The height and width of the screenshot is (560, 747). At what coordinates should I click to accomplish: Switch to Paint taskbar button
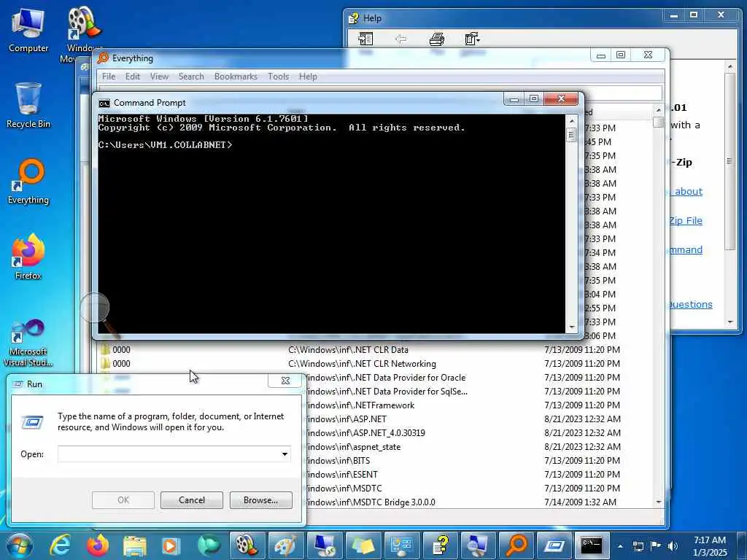click(285, 545)
